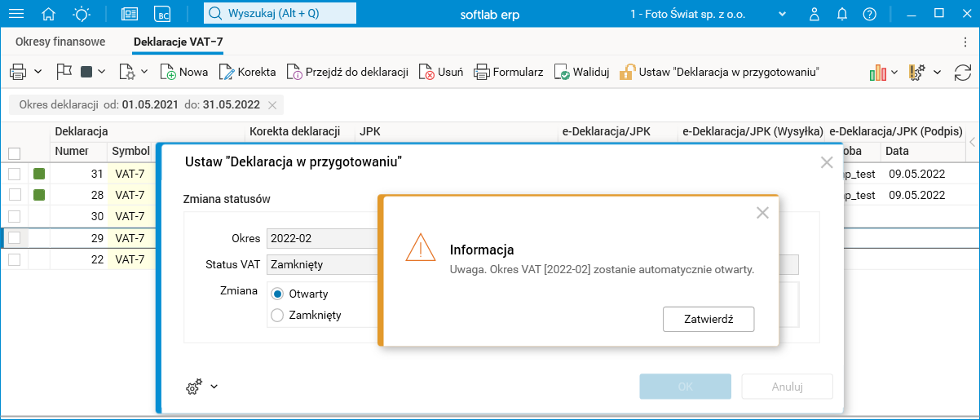Click the lightbulb ideas icon
Screen dimensions: 980x420
(82, 14)
